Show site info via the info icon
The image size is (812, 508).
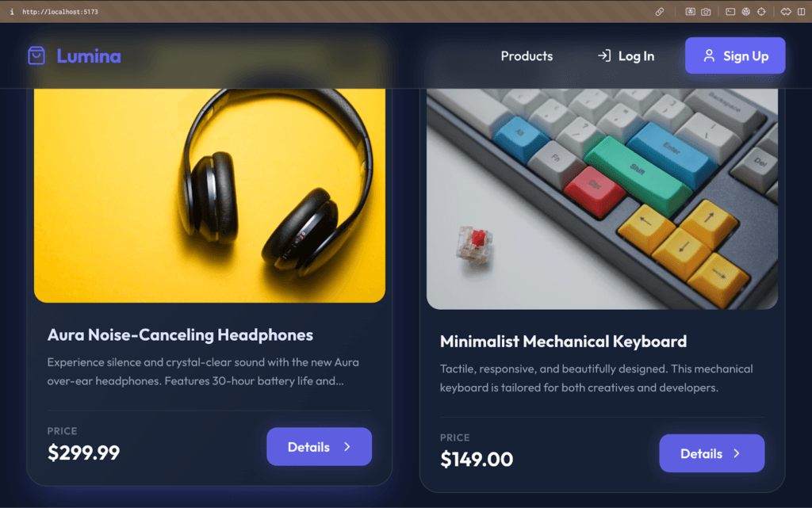[12, 11]
